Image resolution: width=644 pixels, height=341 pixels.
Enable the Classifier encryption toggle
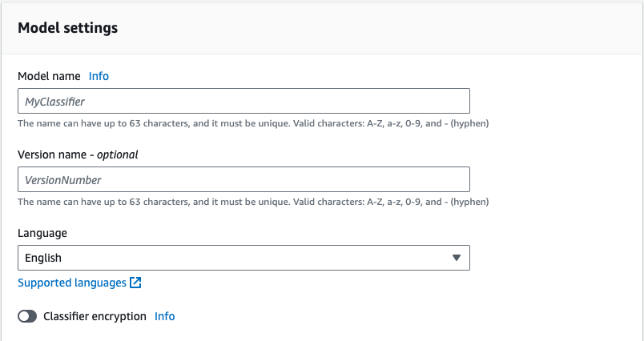[x=27, y=316]
